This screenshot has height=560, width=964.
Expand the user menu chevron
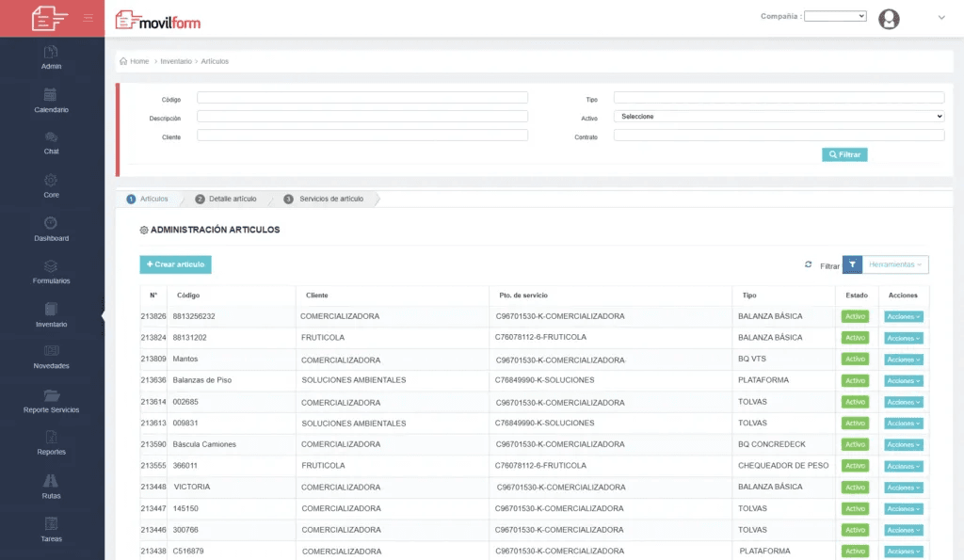941,18
